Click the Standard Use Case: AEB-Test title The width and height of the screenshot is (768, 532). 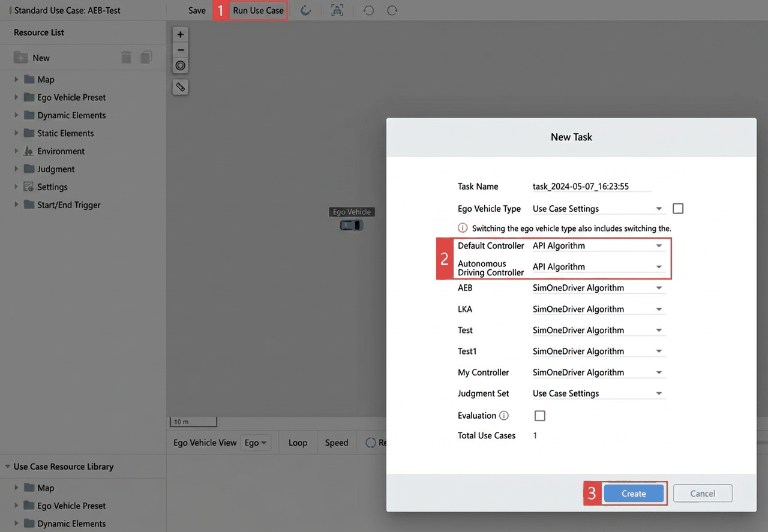pos(67,10)
